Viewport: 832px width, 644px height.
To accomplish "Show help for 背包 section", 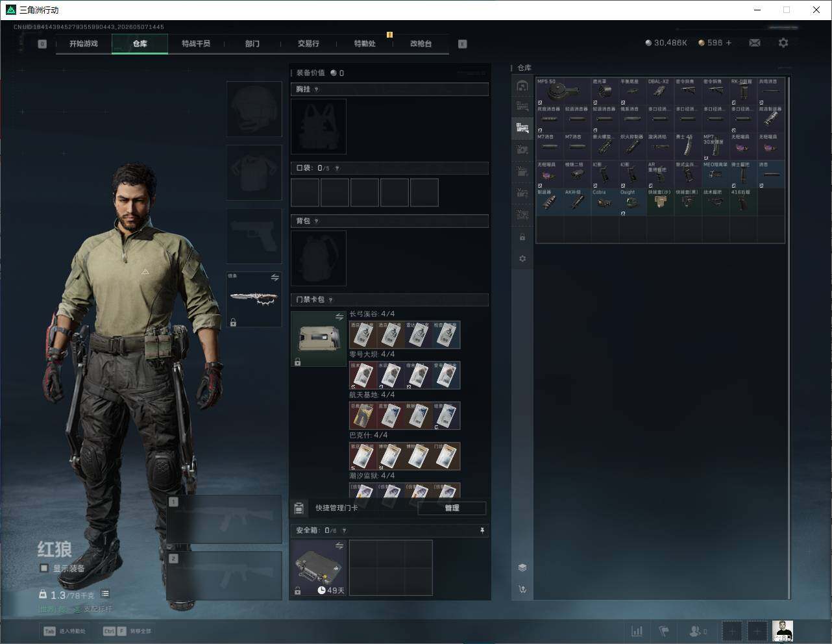I will point(317,221).
